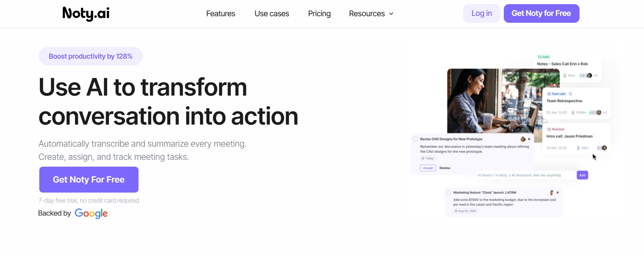Click the Log in button

(x=481, y=13)
